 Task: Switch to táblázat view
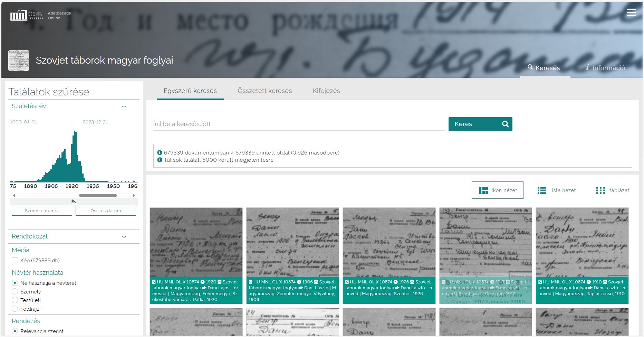point(613,190)
